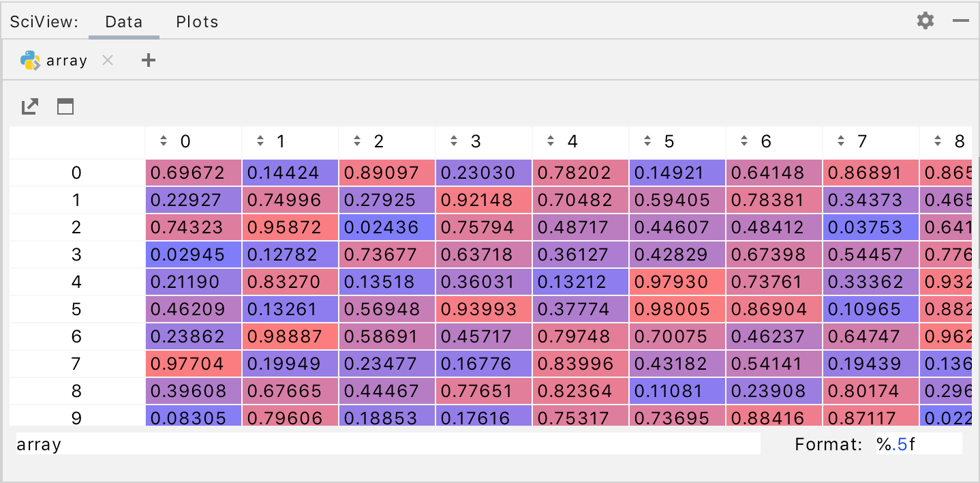This screenshot has height=483, width=980.
Task: Open SciView settings with the gear icon
Action: (925, 20)
